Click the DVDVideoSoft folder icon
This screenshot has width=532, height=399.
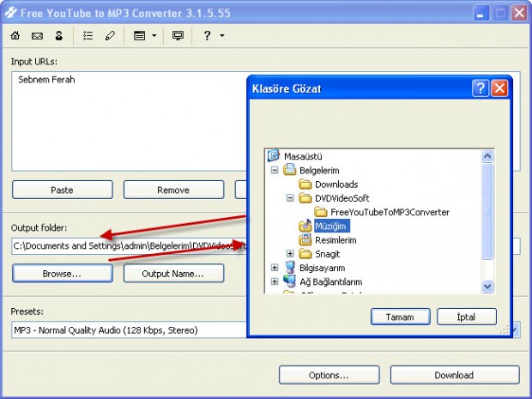[x=305, y=198]
